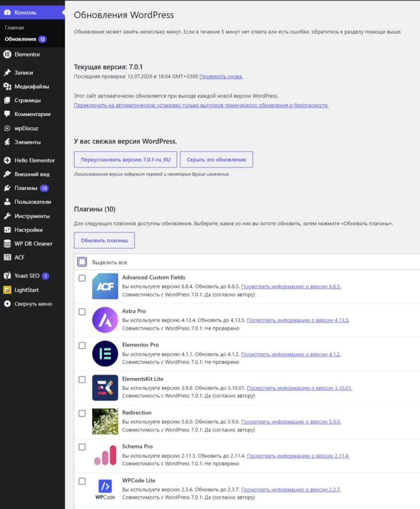420x509 pixels.
Task: Click the Advanced Custom Fields plugin logo
Action: [105, 286]
